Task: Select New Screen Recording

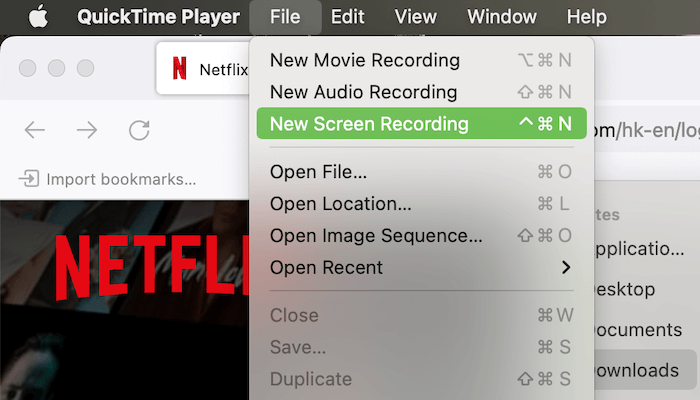Action: tap(369, 124)
